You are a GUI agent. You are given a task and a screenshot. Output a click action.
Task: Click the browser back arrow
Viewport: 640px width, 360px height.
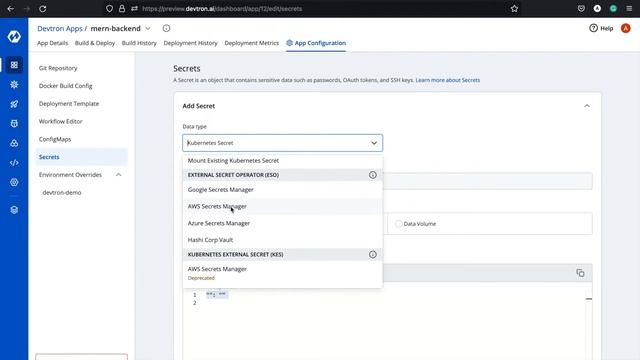point(11,9)
